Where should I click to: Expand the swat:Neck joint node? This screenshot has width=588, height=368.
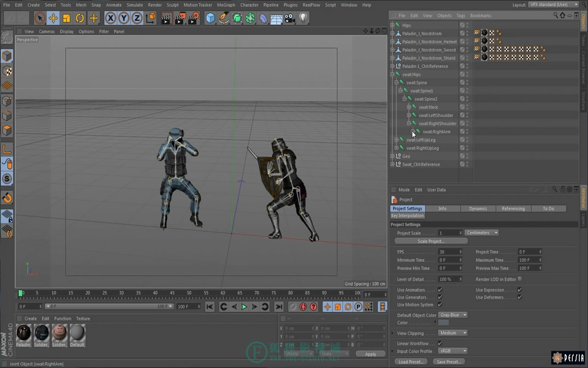click(x=409, y=107)
